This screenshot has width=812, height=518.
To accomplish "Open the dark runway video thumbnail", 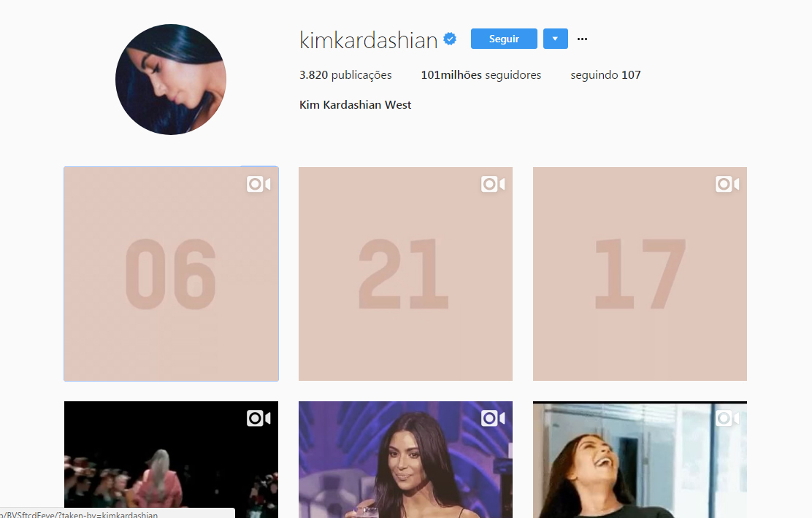I will coord(171,460).
